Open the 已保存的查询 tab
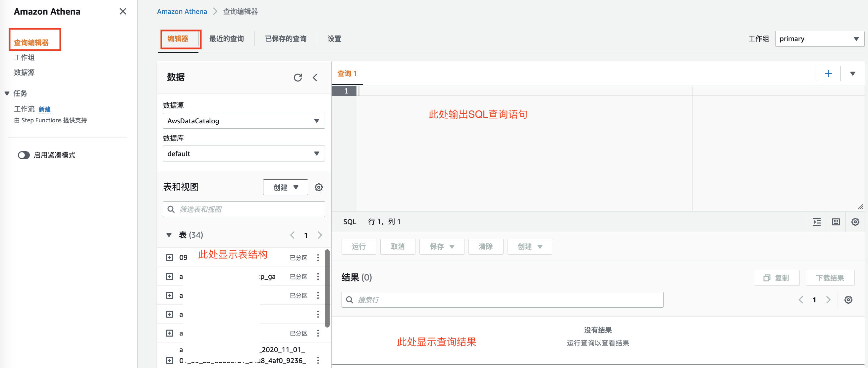The height and width of the screenshot is (368, 868). 285,39
